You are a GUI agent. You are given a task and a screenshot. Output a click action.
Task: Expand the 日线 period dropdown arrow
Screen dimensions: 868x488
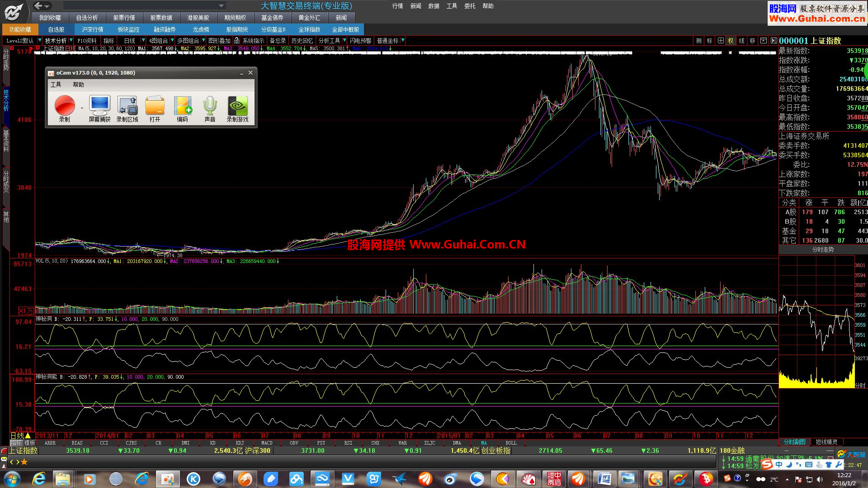click(143, 41)
